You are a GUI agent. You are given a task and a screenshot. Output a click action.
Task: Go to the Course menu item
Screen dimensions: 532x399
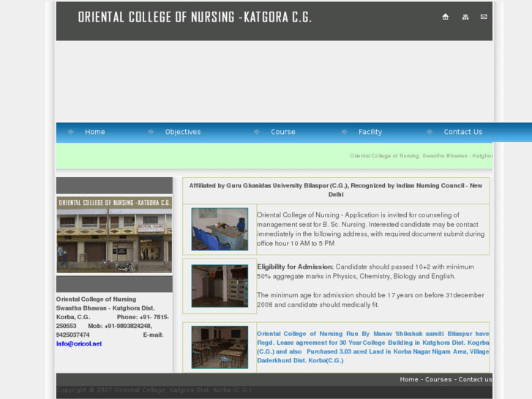click(x=283, y=132)
